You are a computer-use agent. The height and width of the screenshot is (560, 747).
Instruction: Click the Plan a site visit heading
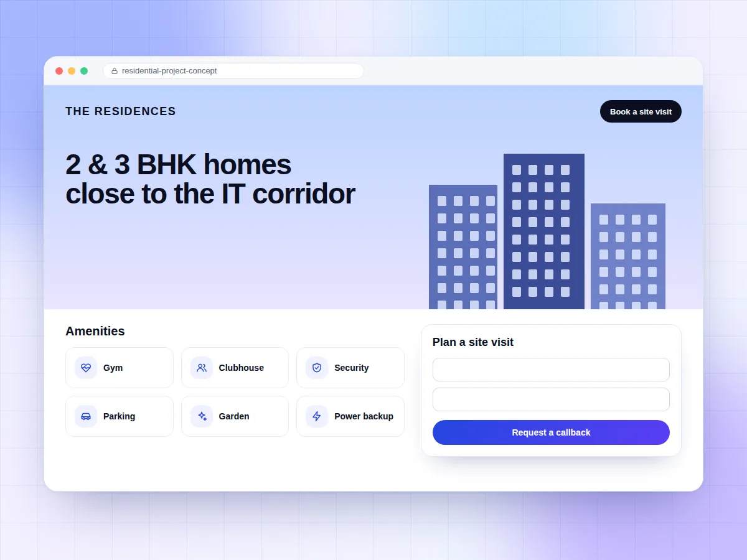pyautogui.click(x=473, y=342)
